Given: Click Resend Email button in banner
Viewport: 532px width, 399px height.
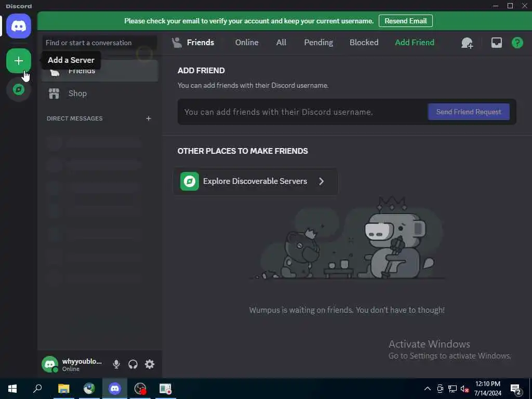Looking at the screenshot, I should click(x=405, y=21).
